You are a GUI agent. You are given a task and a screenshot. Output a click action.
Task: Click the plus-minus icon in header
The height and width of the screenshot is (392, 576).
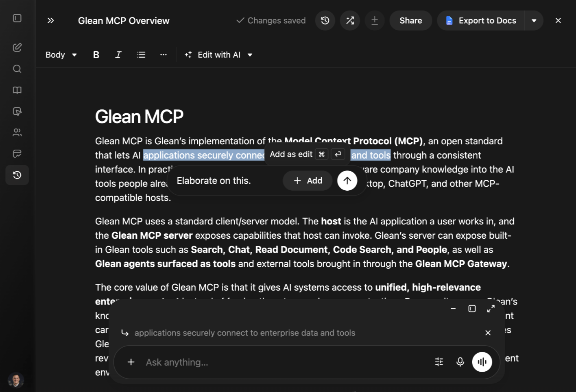click(375, 20)
